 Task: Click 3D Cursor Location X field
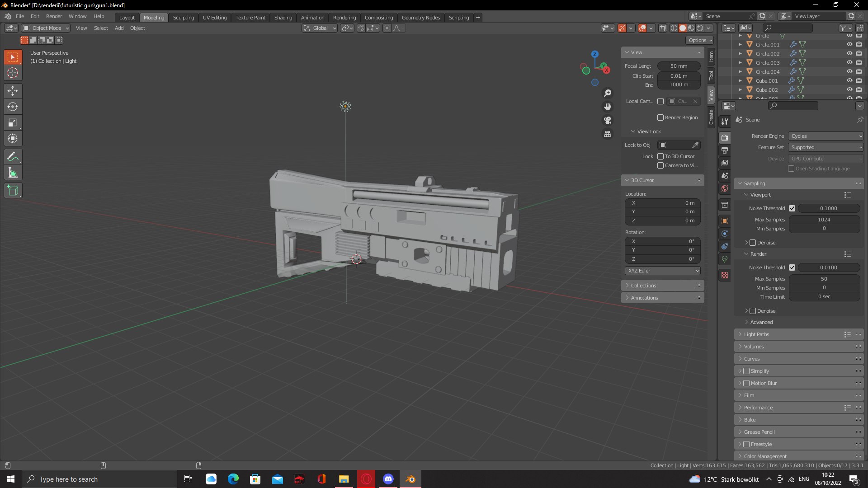coord(663,203)
